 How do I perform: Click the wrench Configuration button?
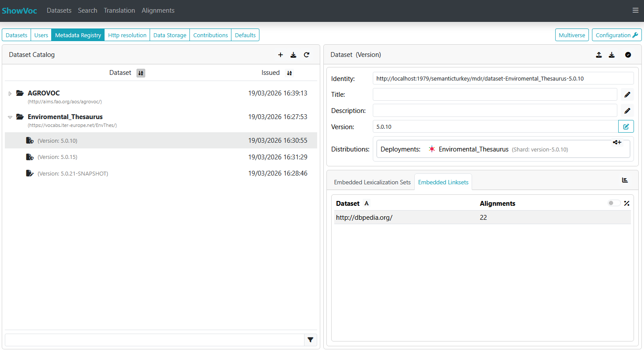click(x=617, y=35)
